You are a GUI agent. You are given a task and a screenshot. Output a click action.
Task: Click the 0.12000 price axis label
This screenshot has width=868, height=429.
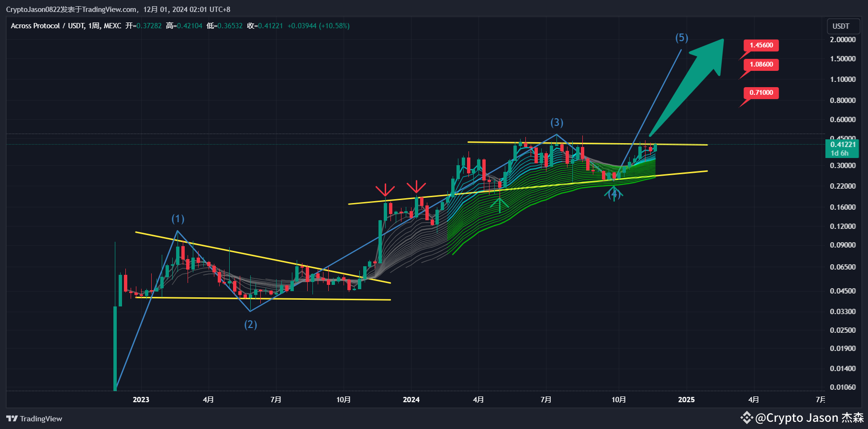[843, 226]
